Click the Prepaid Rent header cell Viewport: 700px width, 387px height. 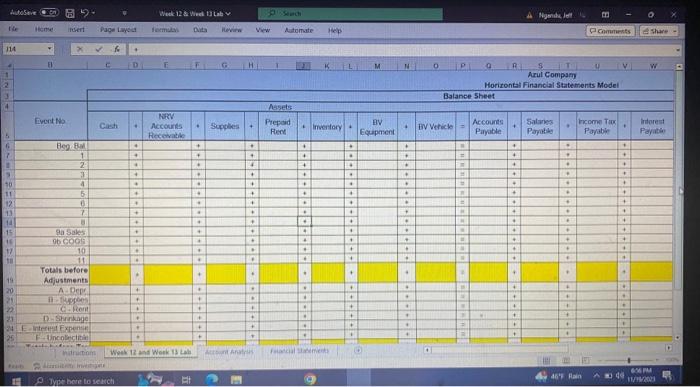click(278, 126)
